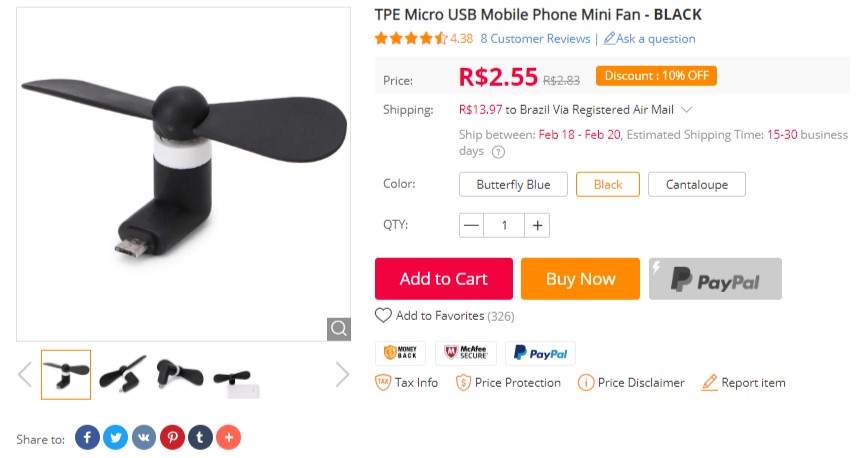The height and width of the screenshot is (458, 868).
Task: Click the Buy Now button
Action: click(580, 279)
